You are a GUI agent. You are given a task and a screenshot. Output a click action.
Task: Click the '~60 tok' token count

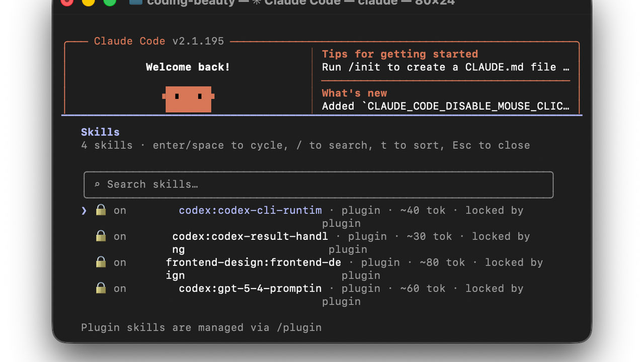click(423, 289)
